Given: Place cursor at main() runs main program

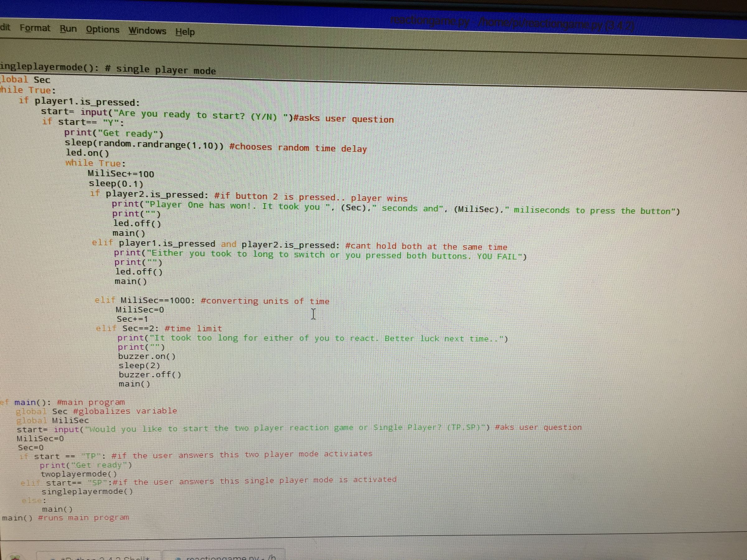Looking at the screenshot, I should tap(64, 517).
